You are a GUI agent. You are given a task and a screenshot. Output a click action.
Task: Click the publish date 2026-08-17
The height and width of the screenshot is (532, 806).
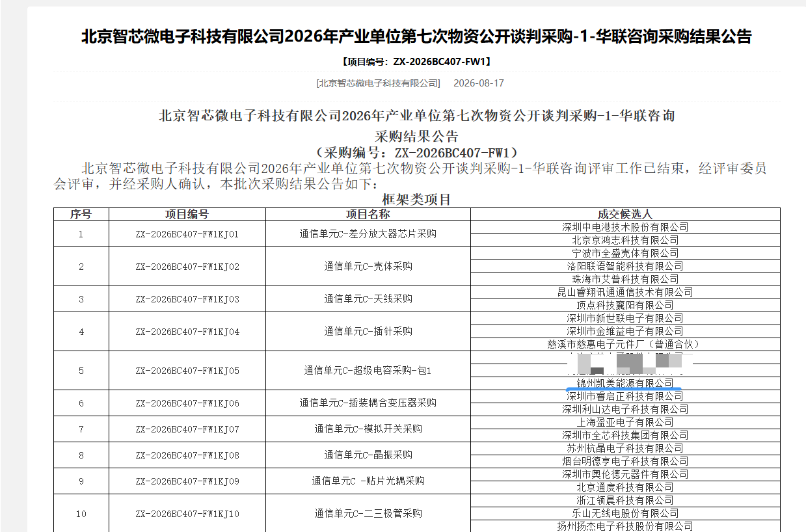click(479, 83)
